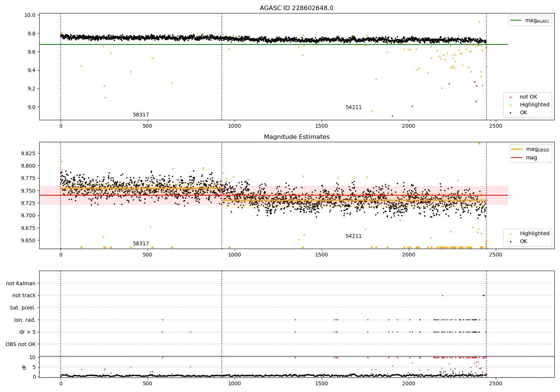Click the green mag AGASC legend line sample
Image resolution: width=560 pixels, height=392 pixels.
click(516, 21)
